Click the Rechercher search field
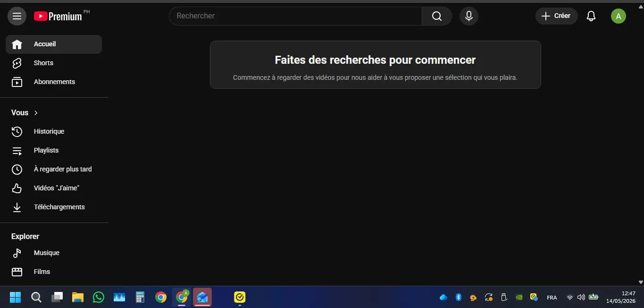 [295, 16]
